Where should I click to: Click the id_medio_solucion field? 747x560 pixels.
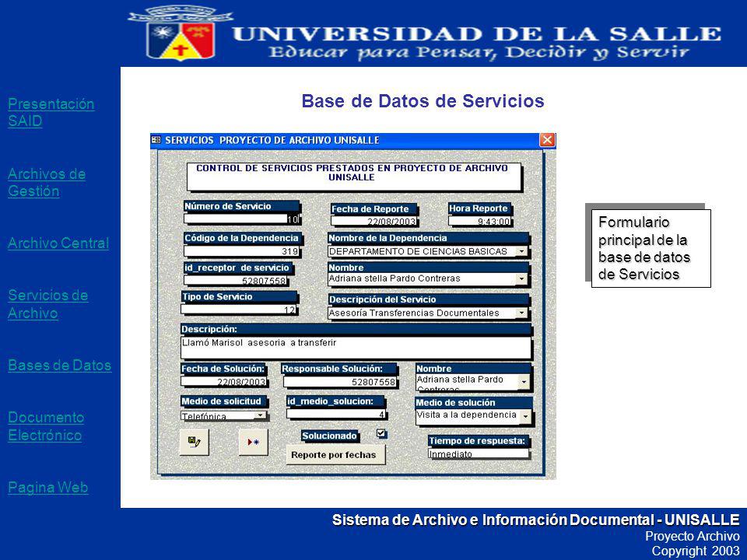[336, 414]
